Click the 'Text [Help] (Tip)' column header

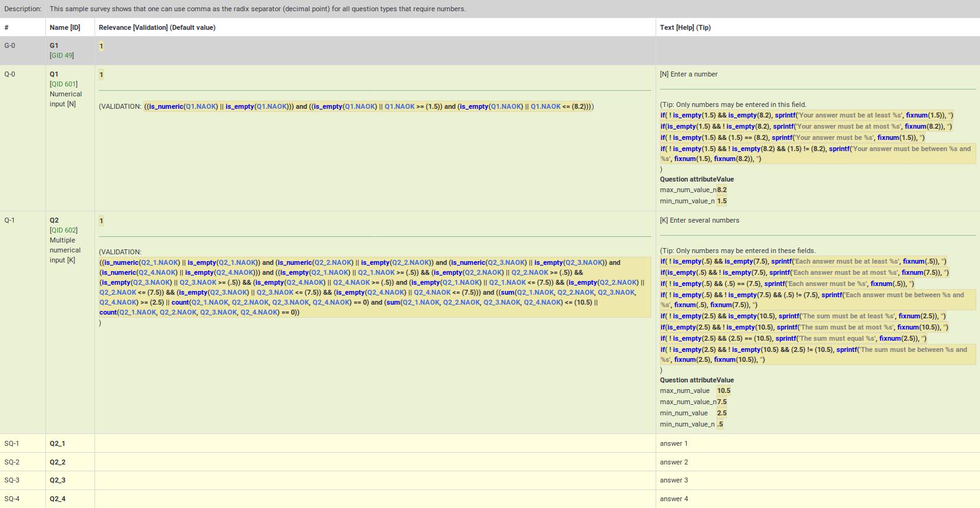pyautogui.click(x=685, y=27)
